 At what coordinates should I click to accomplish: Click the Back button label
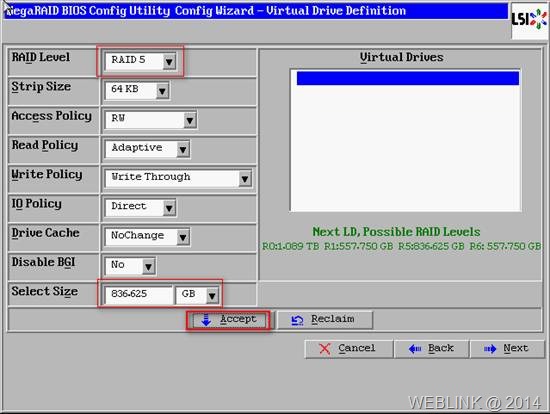click(441, 348)
